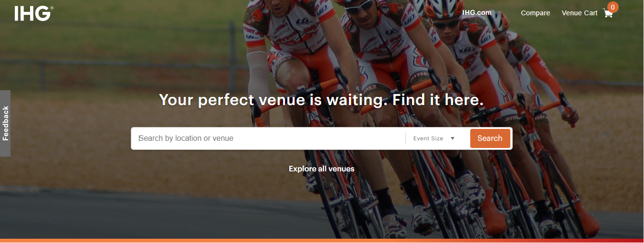Select the Venue Cart text link
This screenshot has height=243, width=644.
[x=580, y=13]
